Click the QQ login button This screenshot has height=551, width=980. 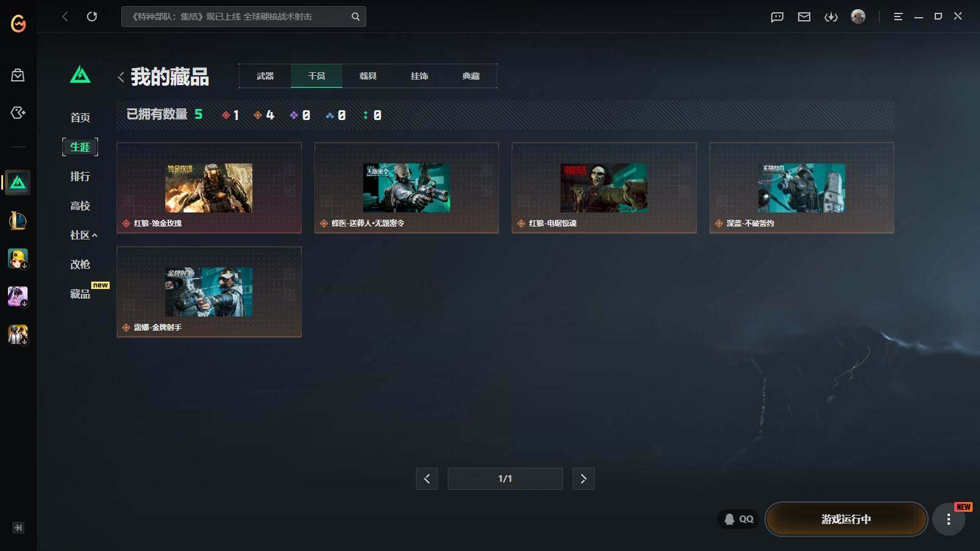tap(739, 519)
